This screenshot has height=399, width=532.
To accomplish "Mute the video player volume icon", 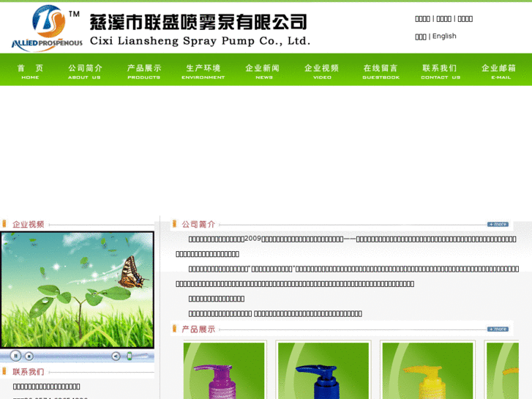I will click(116, 357).
